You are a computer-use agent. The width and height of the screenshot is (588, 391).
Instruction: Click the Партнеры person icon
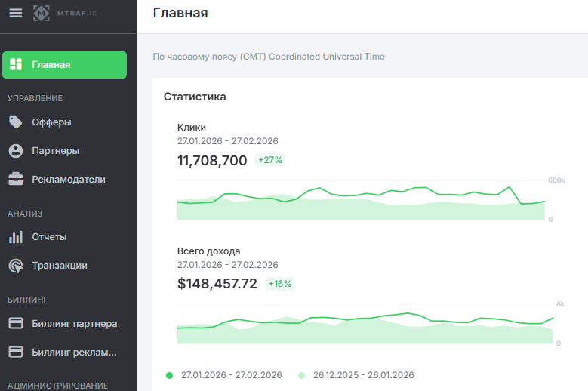[15, 151]
